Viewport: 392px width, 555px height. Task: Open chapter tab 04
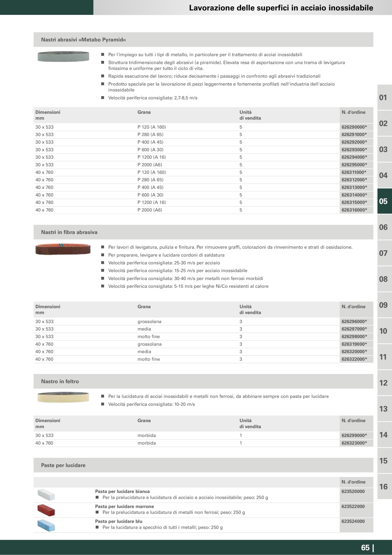[384, 175]
